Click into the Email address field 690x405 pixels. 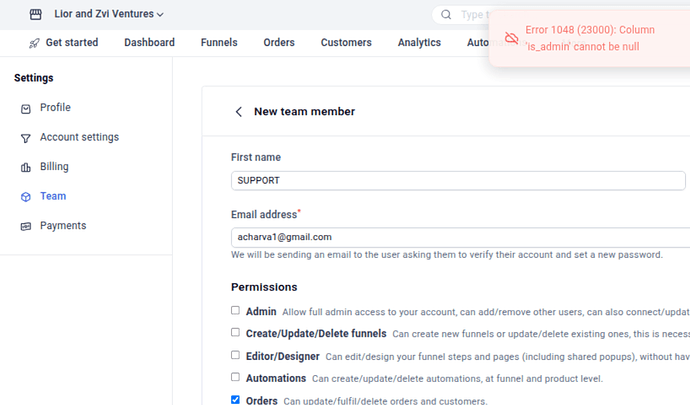pos(460,237)
